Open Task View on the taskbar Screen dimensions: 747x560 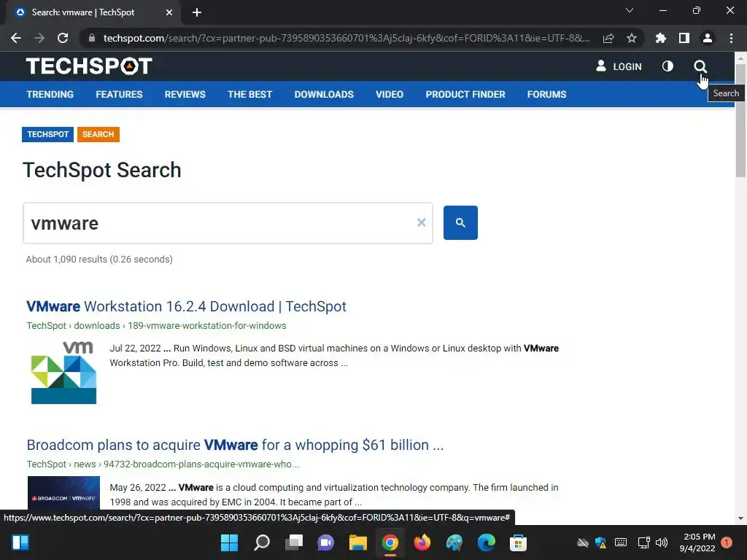pyautogui.click(x=294, y=542)
